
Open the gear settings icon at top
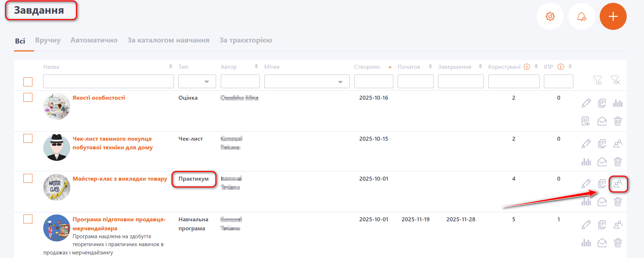[550, 17]
